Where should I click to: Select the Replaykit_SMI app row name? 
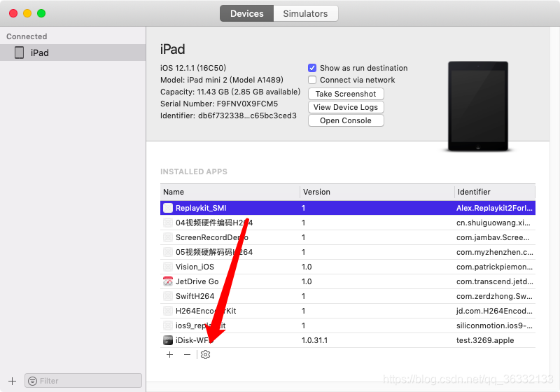(x=201, y=208)
